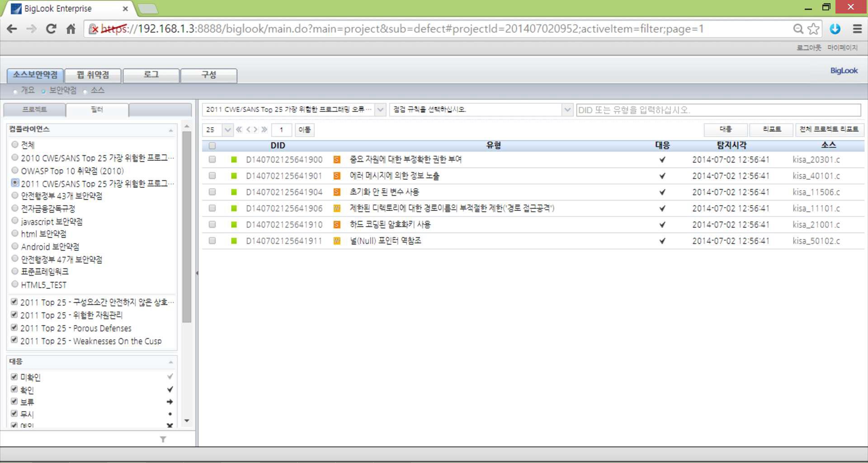
Task: Uncheck the 무시 response filter
Action: [14, 413]
